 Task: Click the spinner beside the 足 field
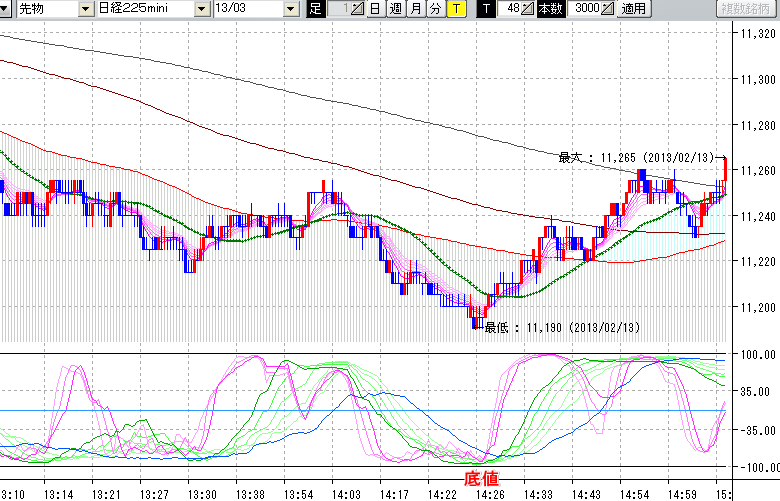[358, 9]
